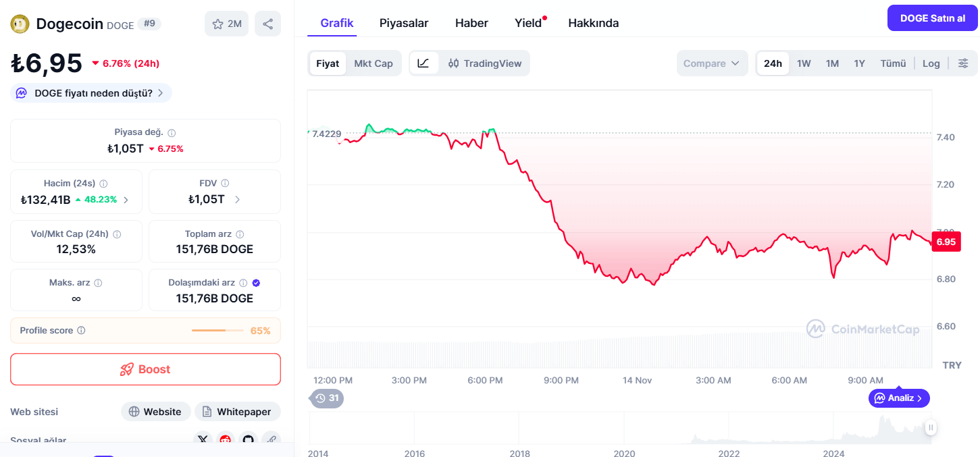Viewport: 980px width, 457px height.
Task: Click the info icon next to Hacim (24s)
Action: [x=103, y=184]
